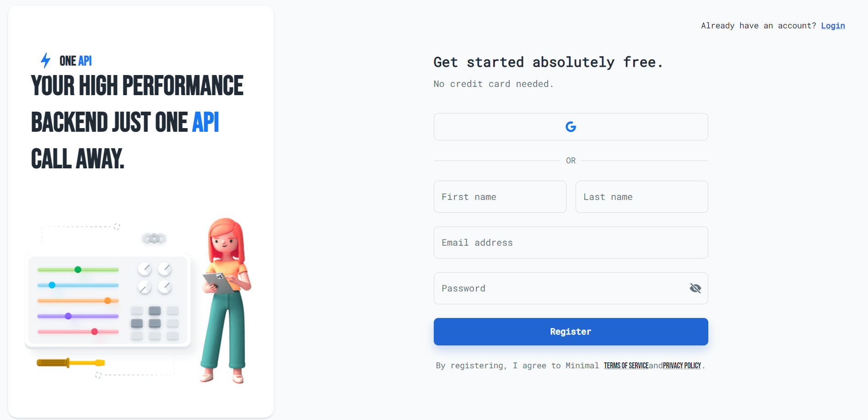Image resolution: width=868 pixels, height=420 pixels.
Task: Click the gray gear icon in illustration
Action: 154,238
